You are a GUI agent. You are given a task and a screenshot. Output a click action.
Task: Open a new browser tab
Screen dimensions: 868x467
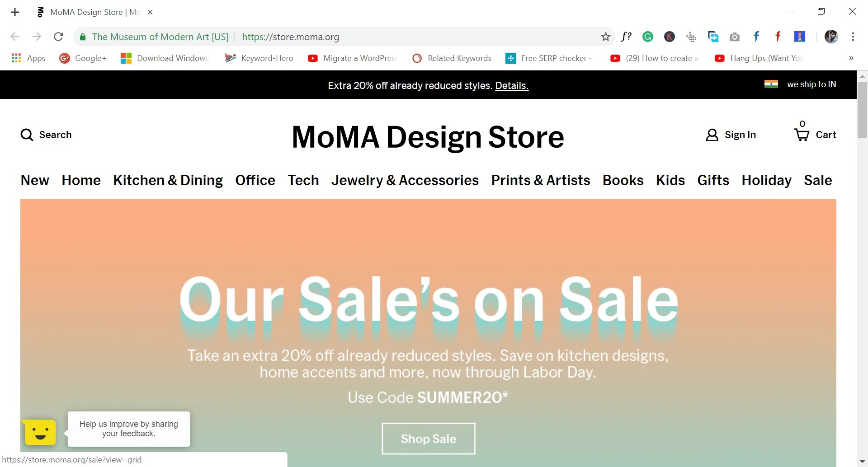15,12
